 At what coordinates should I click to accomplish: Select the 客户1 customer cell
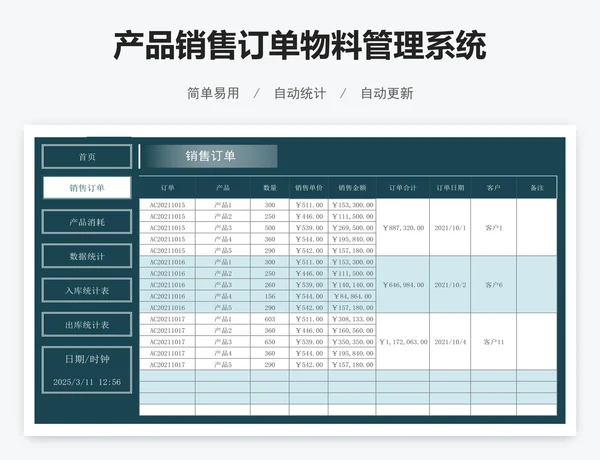494,228
